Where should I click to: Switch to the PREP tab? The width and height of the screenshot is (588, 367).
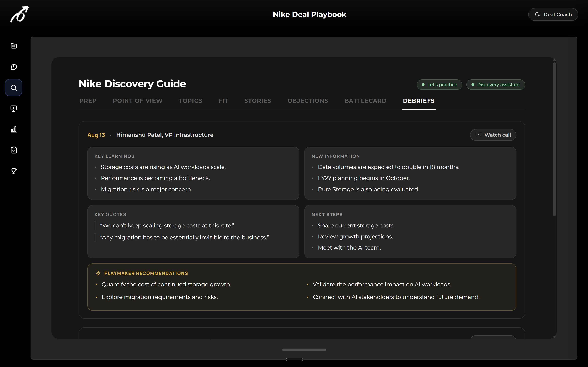click(x=88, y=101)
